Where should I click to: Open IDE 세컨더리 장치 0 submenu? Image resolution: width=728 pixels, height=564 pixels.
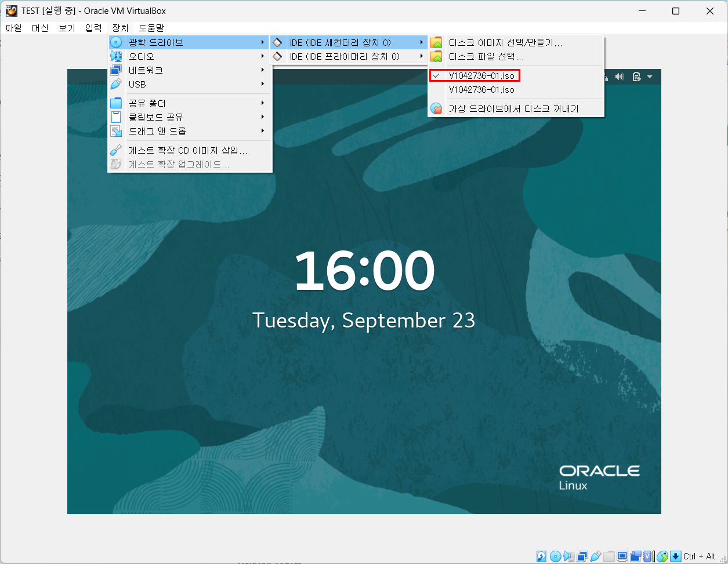tap(349, 42)
